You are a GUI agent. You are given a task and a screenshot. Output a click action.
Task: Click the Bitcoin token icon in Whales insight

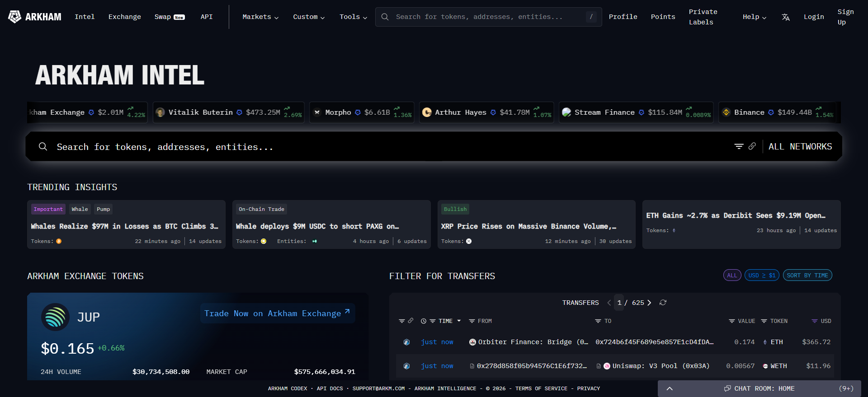coord(59,241)
